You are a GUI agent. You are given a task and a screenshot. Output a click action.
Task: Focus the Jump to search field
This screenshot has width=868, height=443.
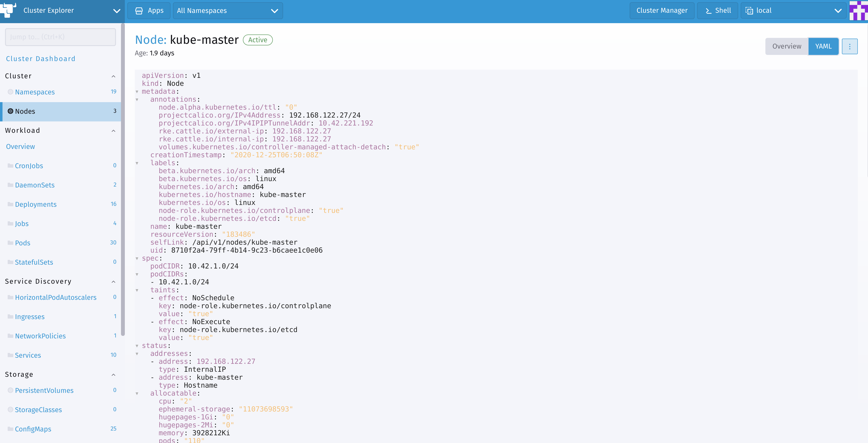(60, 37)
